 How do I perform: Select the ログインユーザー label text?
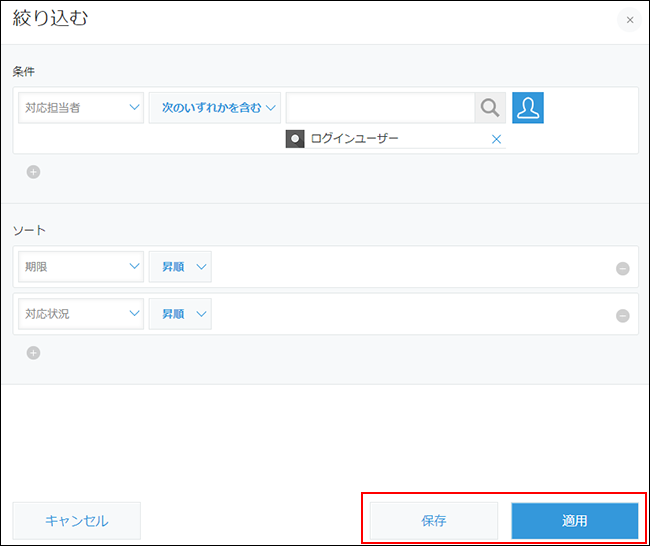pos(355,139)
